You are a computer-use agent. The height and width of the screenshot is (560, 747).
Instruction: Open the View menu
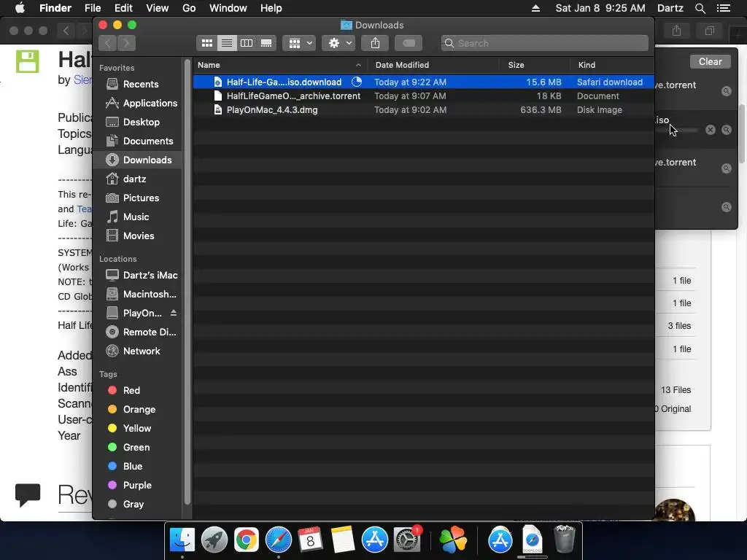pyautogui.click(x=158, y=8)
